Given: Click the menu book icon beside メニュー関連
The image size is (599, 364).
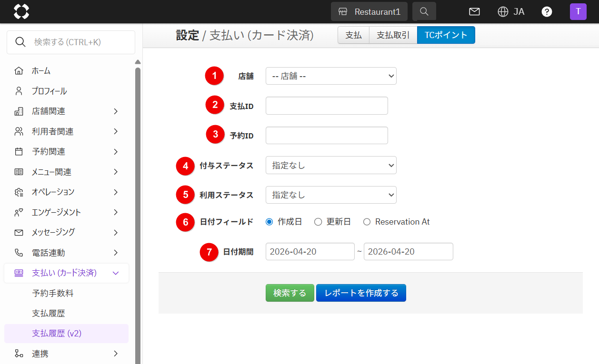Looking at the screenshot, I should pos(19,172).
